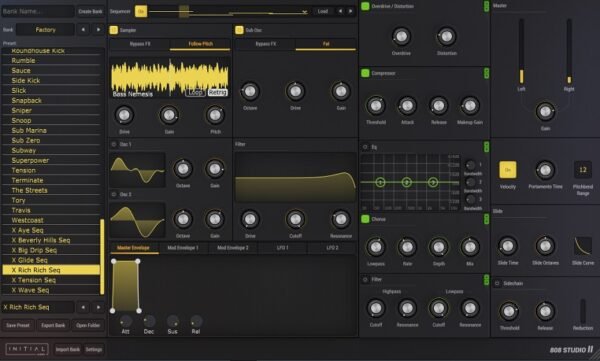Step to previous preset below the list
The image size is (600, 361).
83,307
